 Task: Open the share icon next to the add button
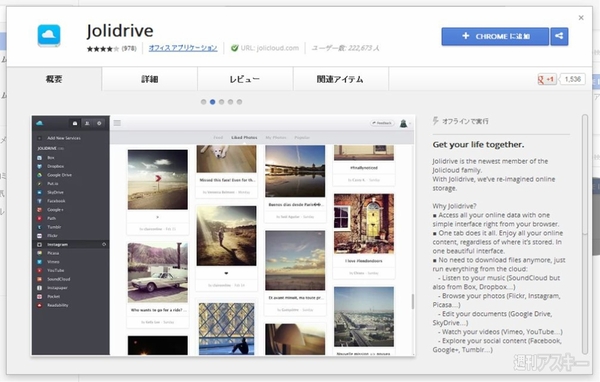[559, 36]
